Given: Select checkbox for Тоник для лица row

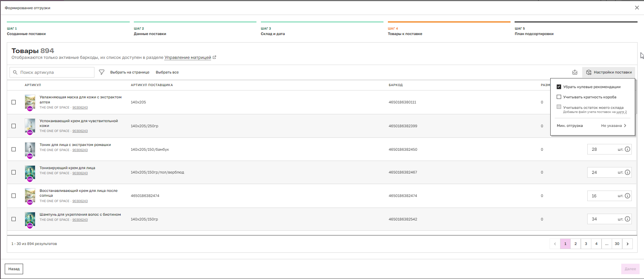Looking at the screenshot, I should (14, 149).
